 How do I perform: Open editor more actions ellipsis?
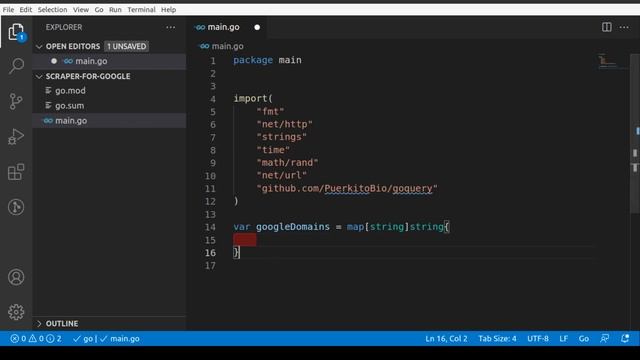(624, 27)
